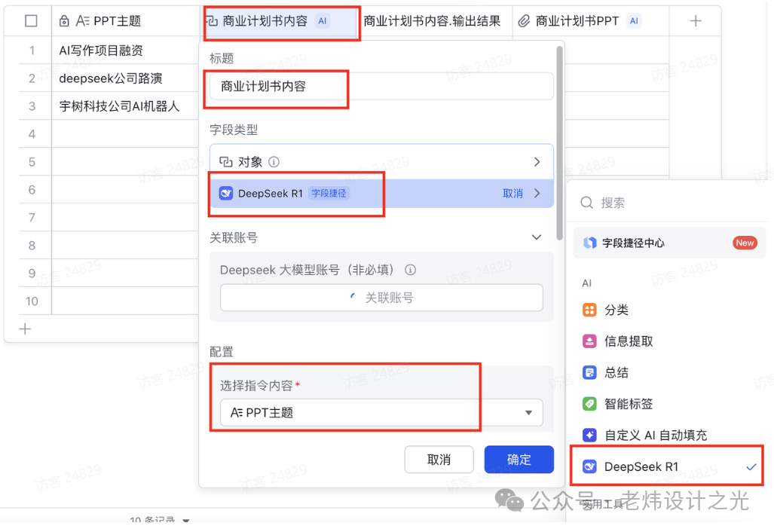Click the checkmark beside DeepSeek R1
Viewport: 774px width, 532px height.
(751, 466)
